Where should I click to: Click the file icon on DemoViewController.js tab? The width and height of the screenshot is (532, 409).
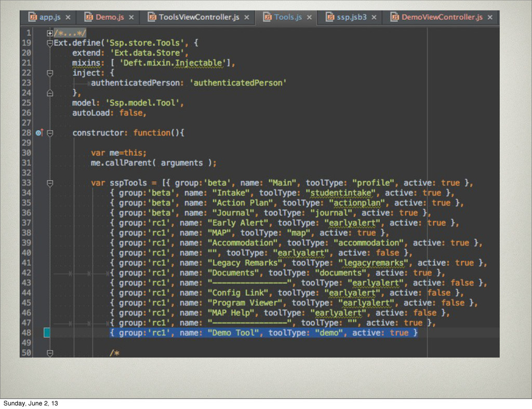(x=394, y=17)
